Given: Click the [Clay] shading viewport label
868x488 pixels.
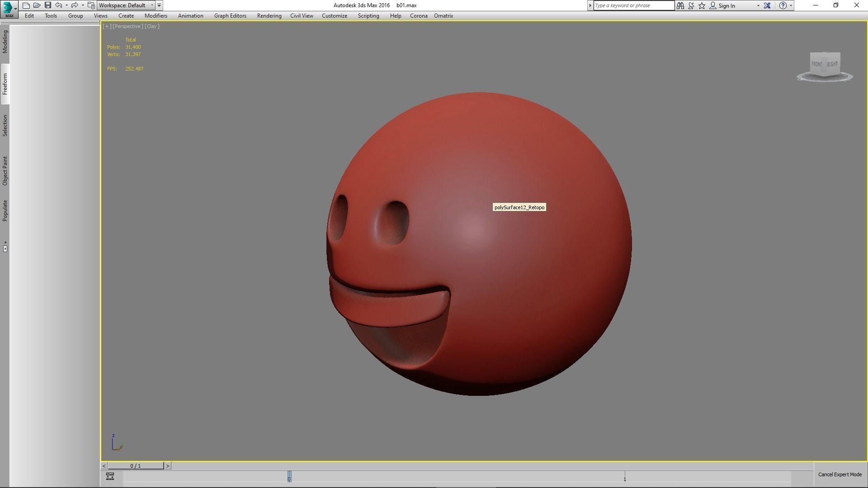Looking at the screenshot, I should click(152, 26).
